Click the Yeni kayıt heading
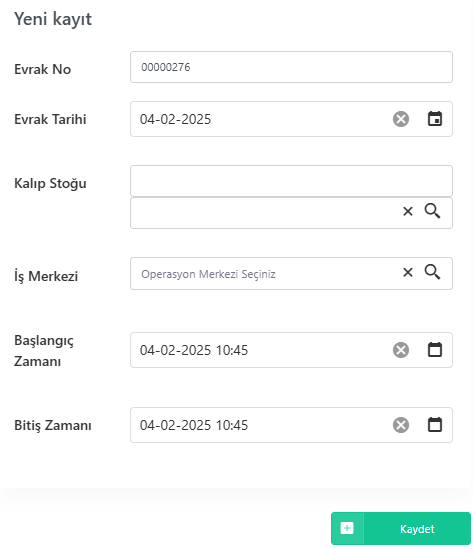This screenshot has height=549, width=474. [53, 19]
